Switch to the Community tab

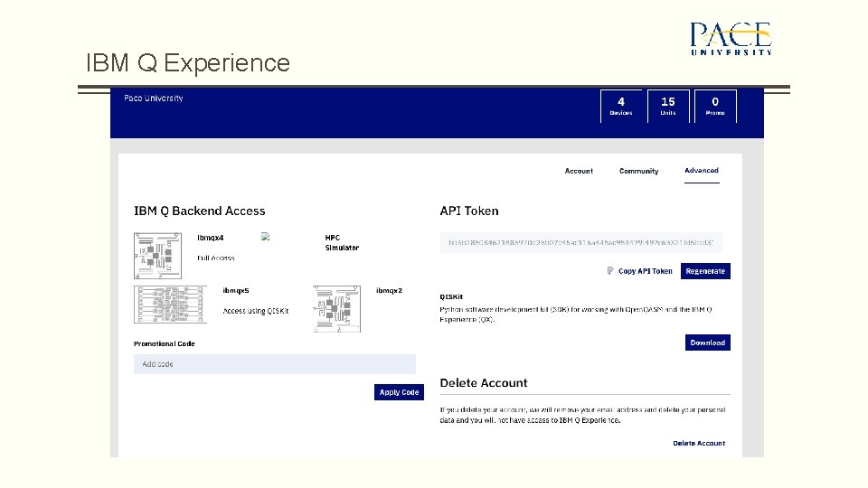pyautogui.click(x=639, y=171)
